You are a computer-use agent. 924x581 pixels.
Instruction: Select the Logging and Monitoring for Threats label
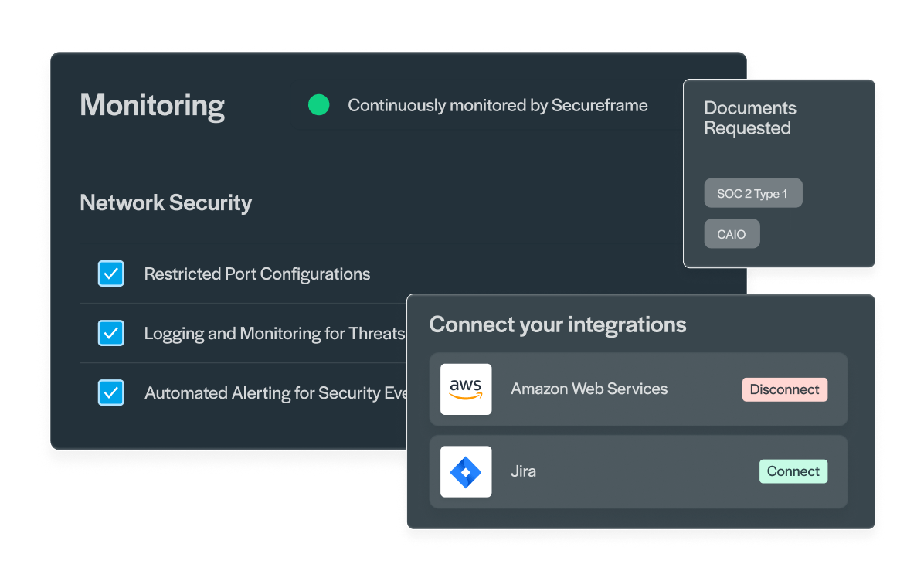[274, 334]
